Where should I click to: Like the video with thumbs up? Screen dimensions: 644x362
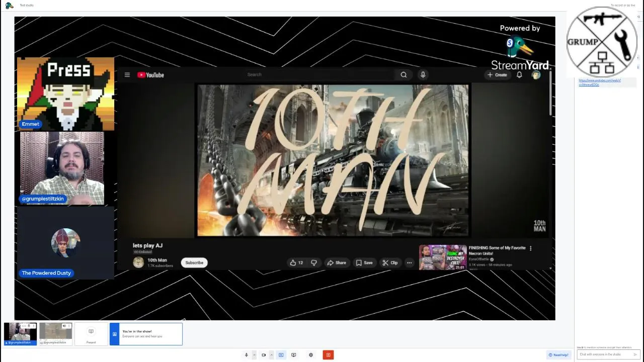pyautogui.click(x=296, y=262)
